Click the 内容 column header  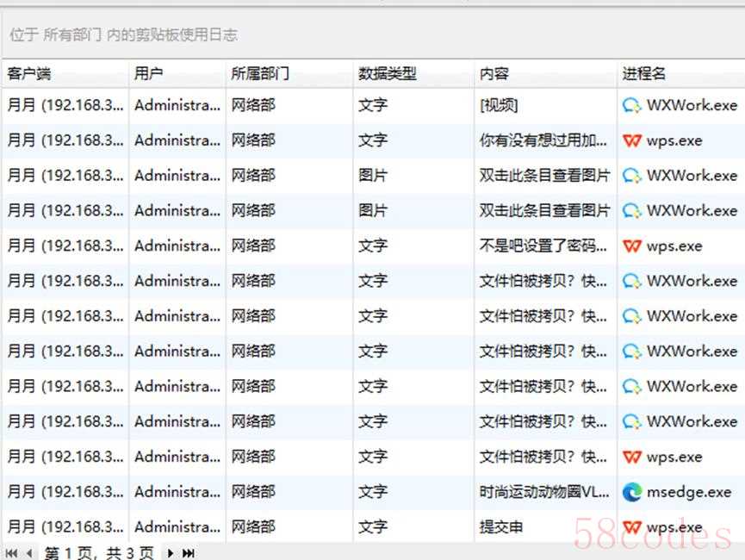point(494,74)
